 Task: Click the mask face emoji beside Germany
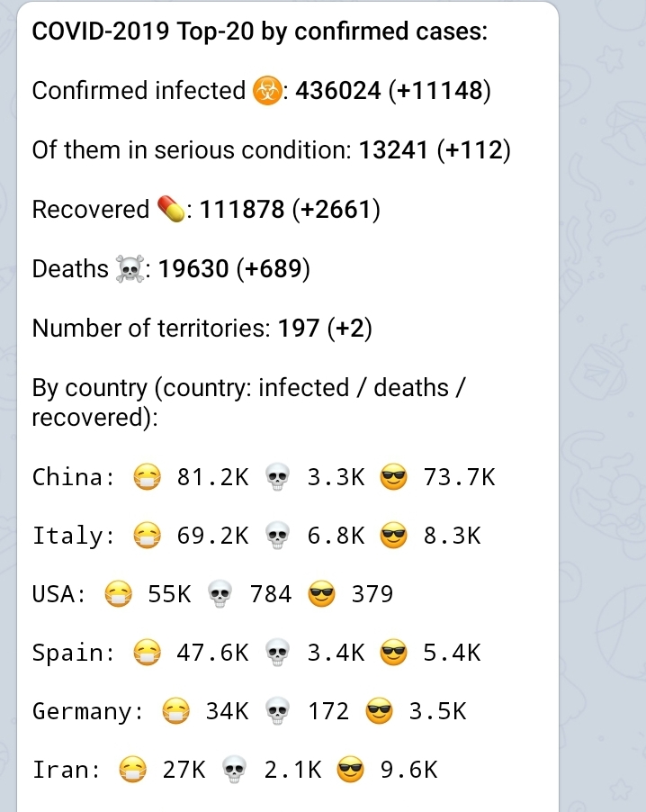pyautogui.click(x=175, y=712)
